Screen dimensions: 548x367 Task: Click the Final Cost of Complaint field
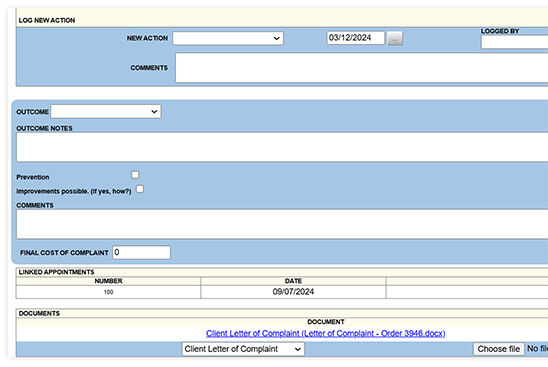[142, 252]
